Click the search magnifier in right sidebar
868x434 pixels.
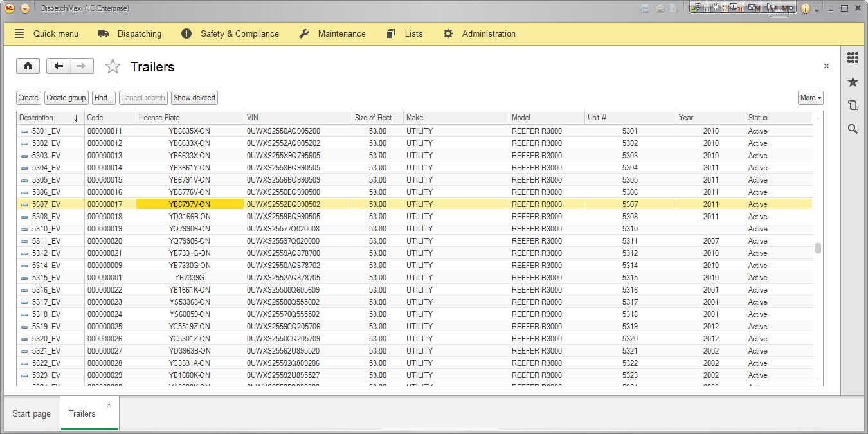click(x=853, y=129)
